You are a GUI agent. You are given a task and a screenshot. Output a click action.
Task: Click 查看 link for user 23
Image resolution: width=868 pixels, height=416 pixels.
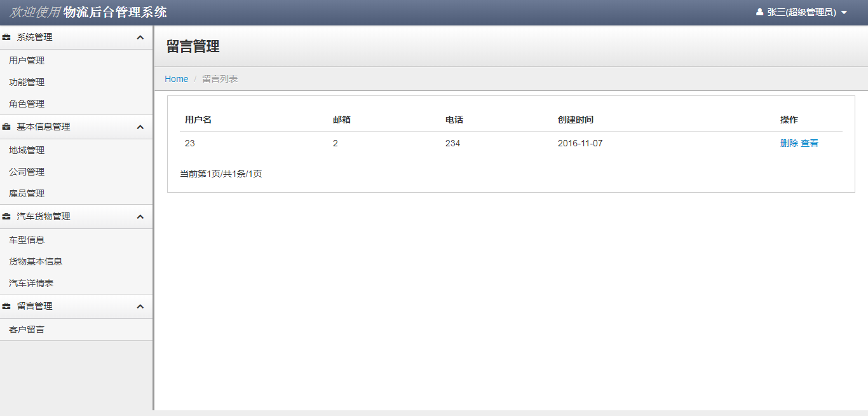pos(810,143)
